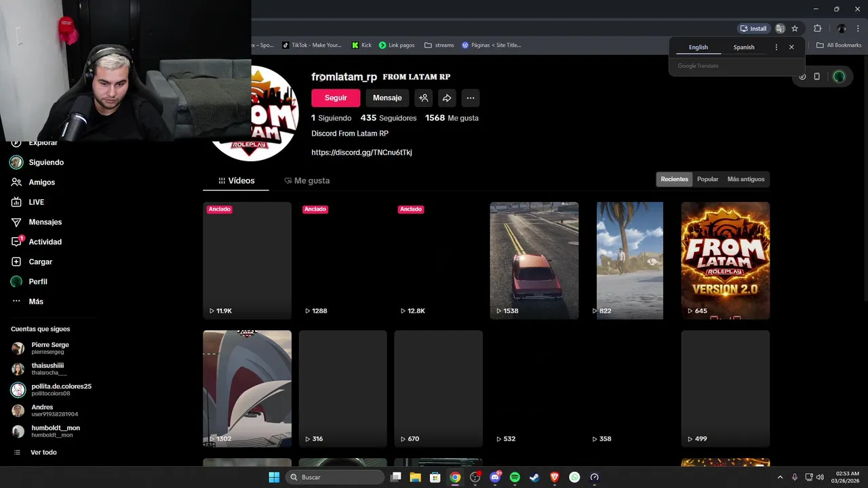This screenshot has height=488, width=868.
Task: Select the Vídeos tab
Action: click(x=236, y=181)
